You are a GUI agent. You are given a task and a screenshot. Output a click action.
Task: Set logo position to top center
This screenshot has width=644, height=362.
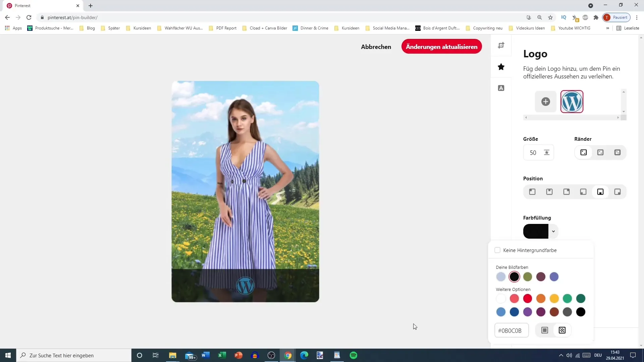point(549,192)
